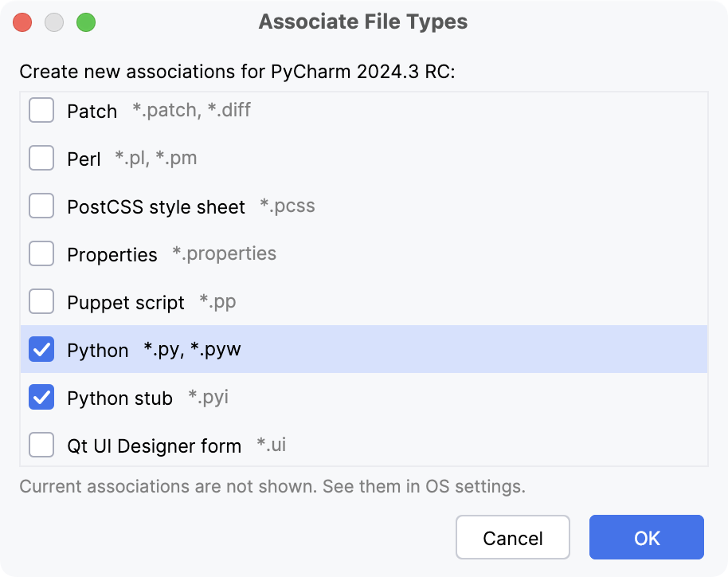The width and height of the screenshot is (728, 577).
Task: Click the Associate File Types title
Action: (x=363, y=22)
